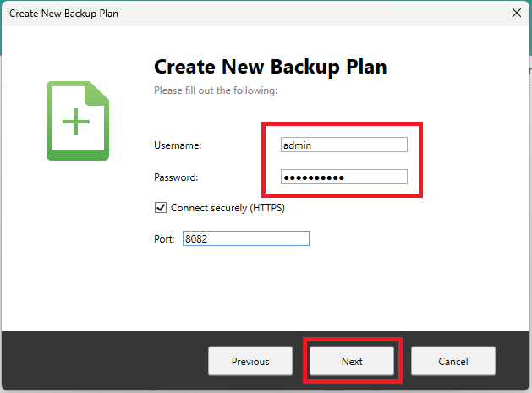
Task: Select the Port number field containing 8082
Action: (245, 239)
